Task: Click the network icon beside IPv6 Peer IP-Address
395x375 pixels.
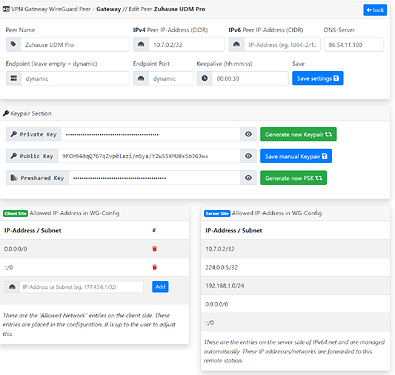Action: coord(236,44)
